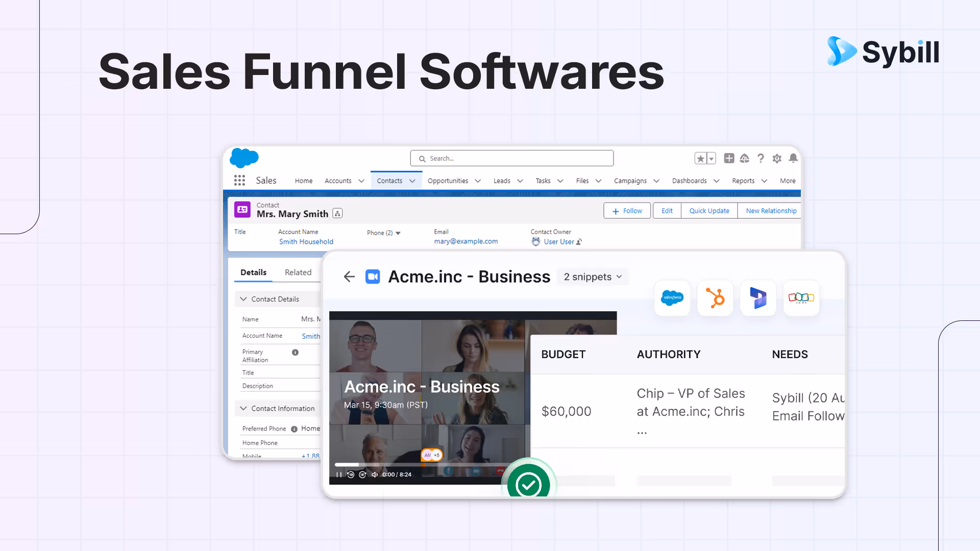
Task: Open the Smith Household account link
Action: pyautogui.click(x=306, y=242)
